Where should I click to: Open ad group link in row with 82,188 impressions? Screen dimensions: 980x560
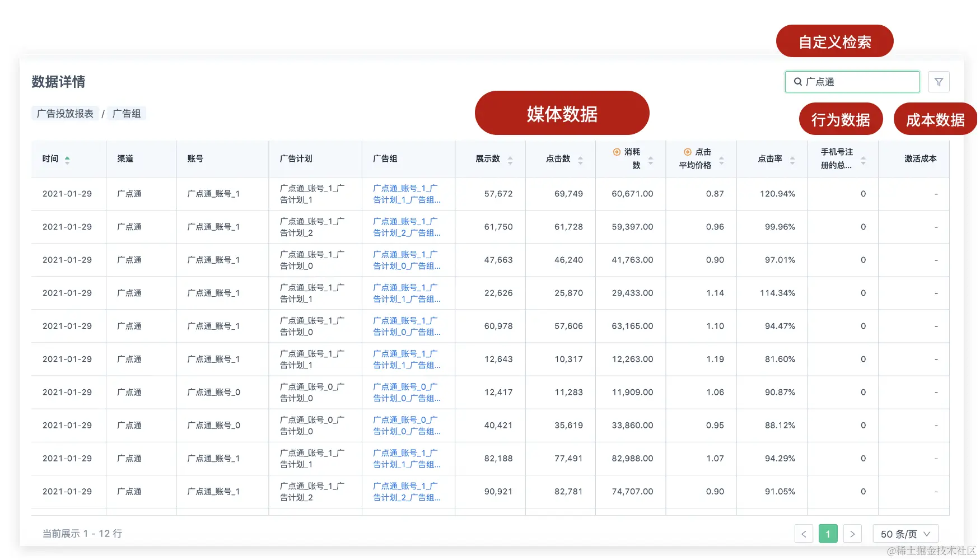click(407, 458)
